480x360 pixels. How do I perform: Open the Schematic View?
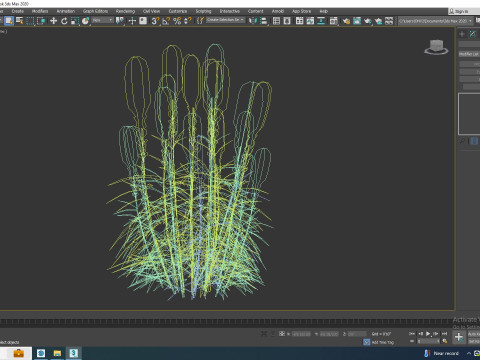point(321,21)
